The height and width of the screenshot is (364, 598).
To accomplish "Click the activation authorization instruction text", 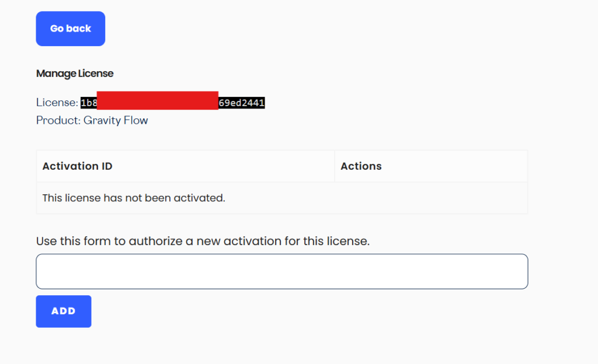I will (202, 241).
